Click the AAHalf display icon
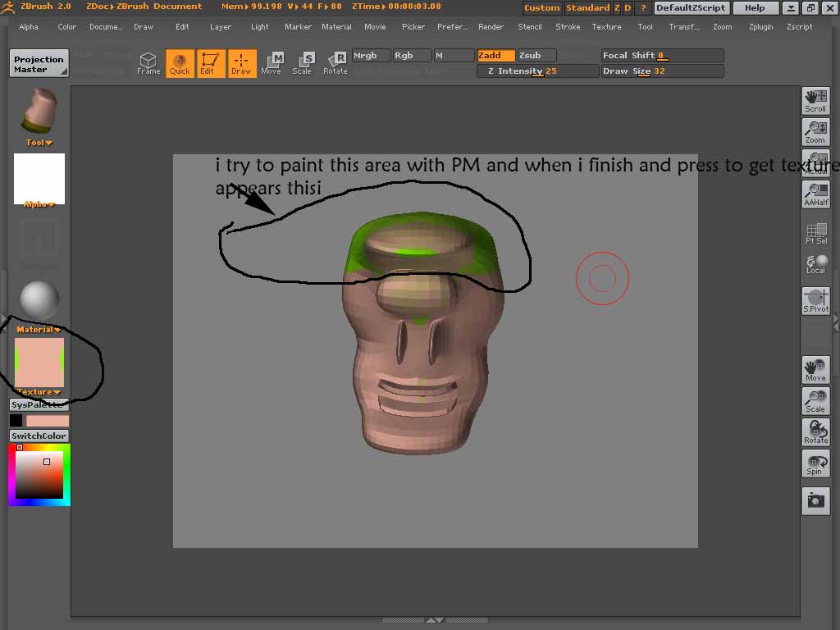Screen dimensions: 840x630 (x=815, y=194)
